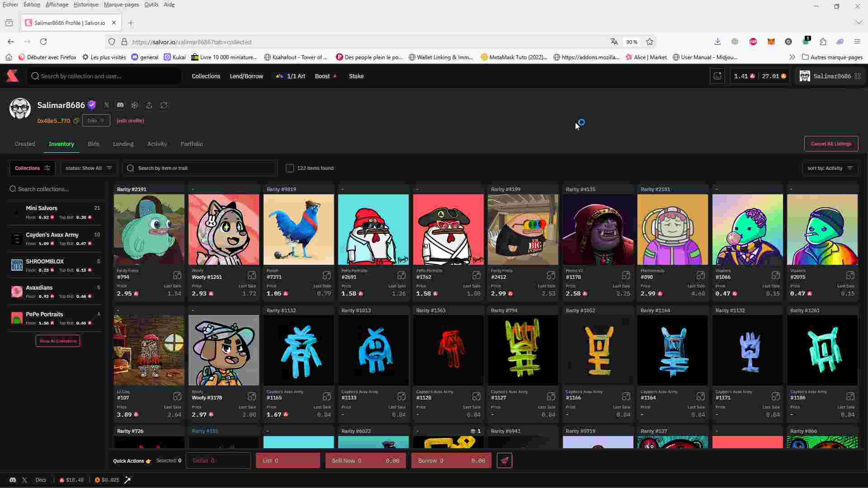This screenshot has height=488, width=868.
Task: Open the sort by: Activity dropdown
Action: [x=830, y=168]
